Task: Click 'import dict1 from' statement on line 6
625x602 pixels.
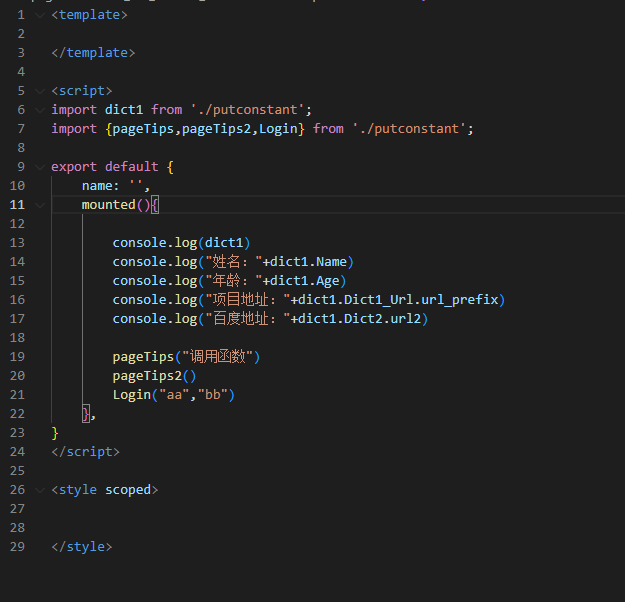Action: point(117,110)
